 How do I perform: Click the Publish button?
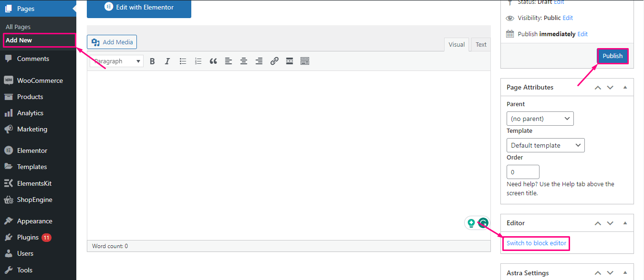613,56
